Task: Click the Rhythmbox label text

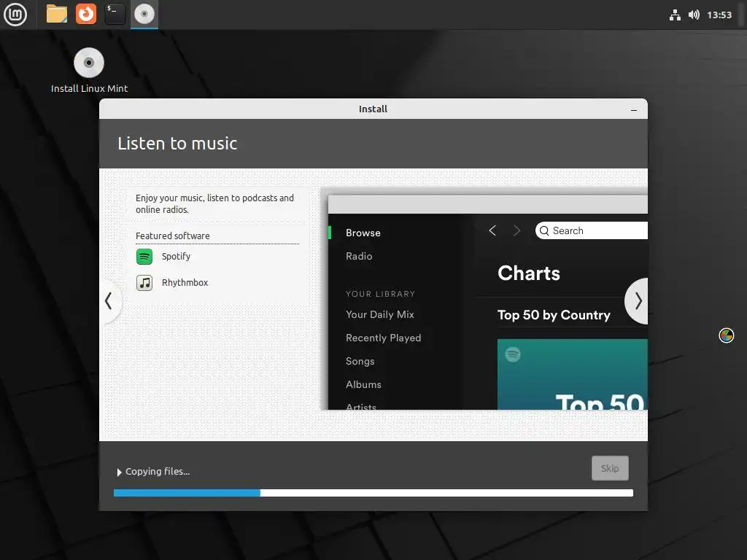Action: [185, 282]
